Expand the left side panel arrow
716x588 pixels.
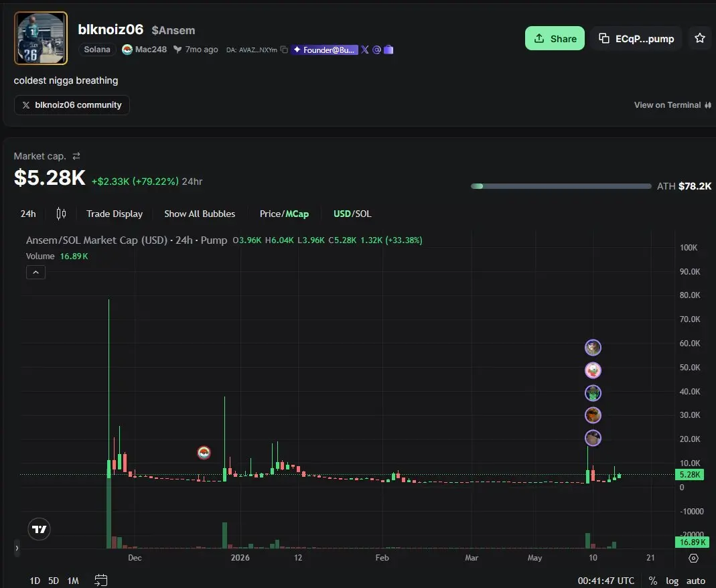[17, 548]
